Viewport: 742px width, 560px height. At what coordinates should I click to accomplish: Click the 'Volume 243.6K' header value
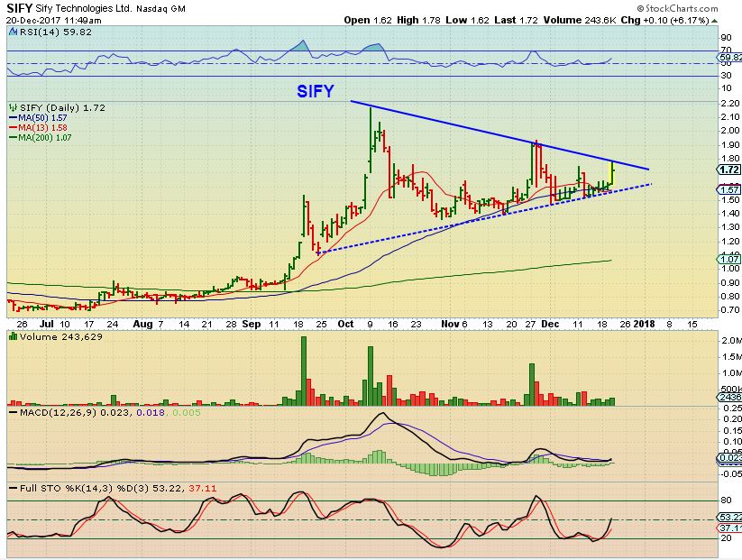click(580, 21)
